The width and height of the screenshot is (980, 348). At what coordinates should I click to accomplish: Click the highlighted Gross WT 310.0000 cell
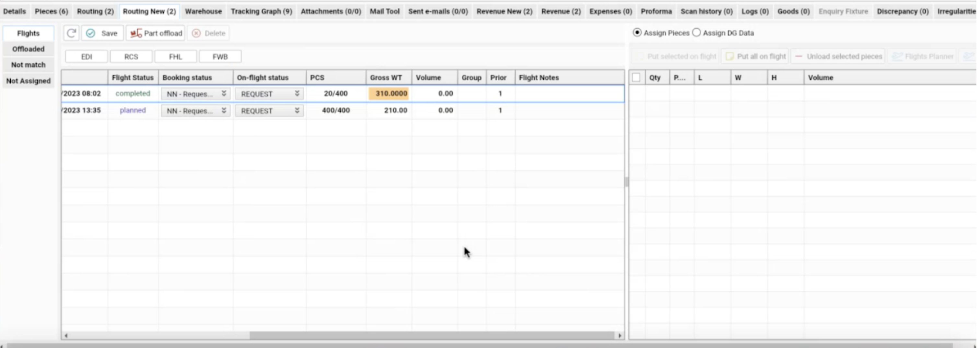pyautogui.click(x=389, y=94)
